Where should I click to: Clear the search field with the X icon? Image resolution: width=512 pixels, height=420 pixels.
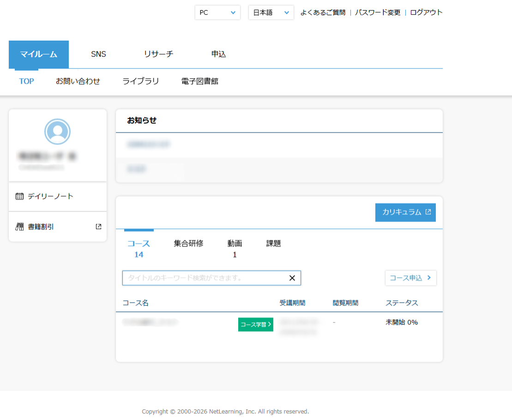coord(292,278)
